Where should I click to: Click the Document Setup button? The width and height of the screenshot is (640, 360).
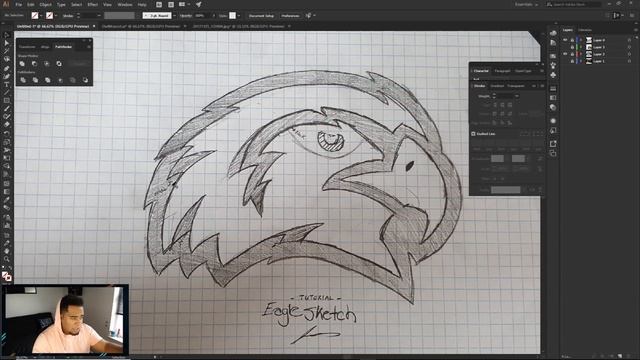tap(261, 16)
